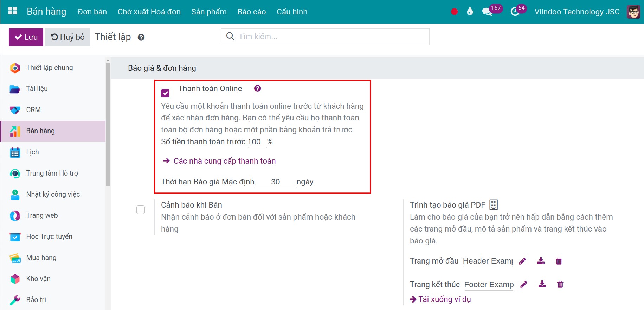Image resolution: width=644 pixels, height=310 pixels.
Task: Open the Báo cáo menu
Action: (x=252, y=12)
